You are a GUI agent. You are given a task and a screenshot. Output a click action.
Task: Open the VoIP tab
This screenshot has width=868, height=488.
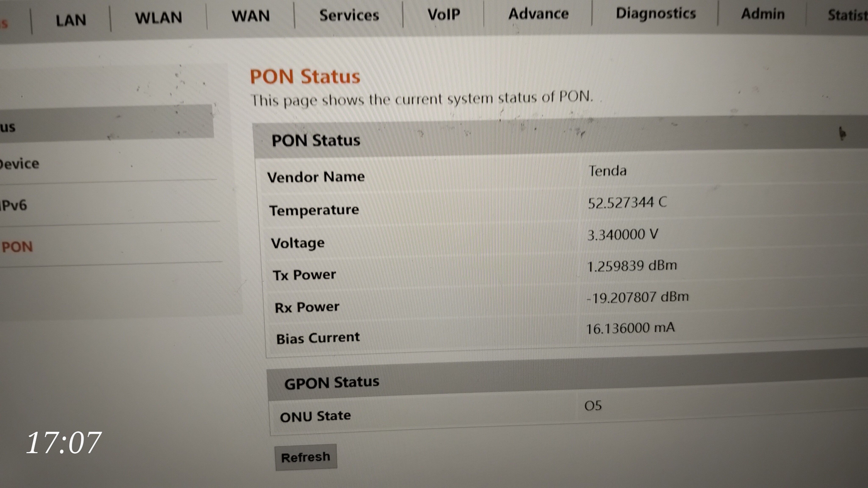pos(444,14)
